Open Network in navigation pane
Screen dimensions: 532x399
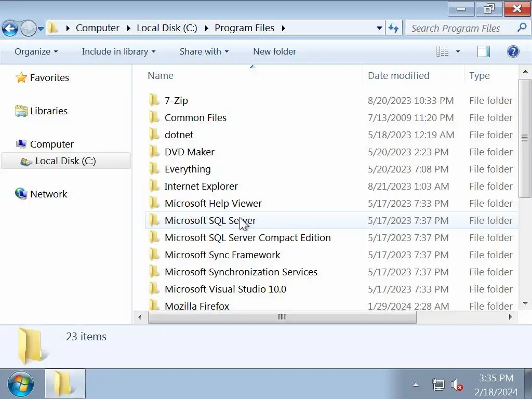coord(48,194)
